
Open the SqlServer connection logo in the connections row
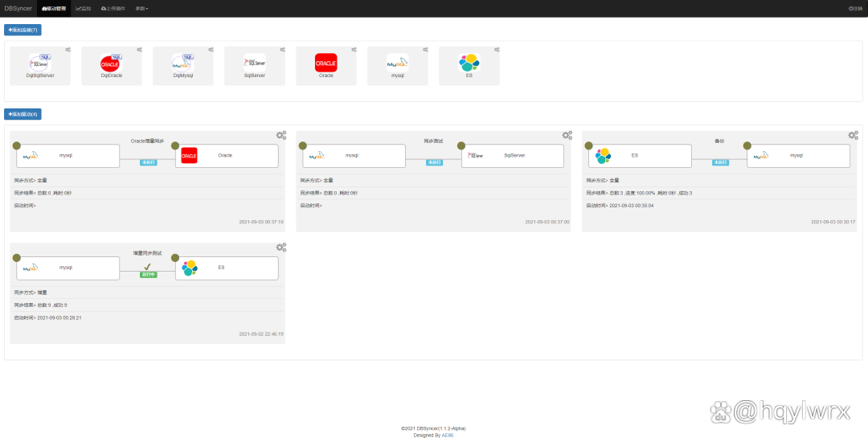[255, 63]
